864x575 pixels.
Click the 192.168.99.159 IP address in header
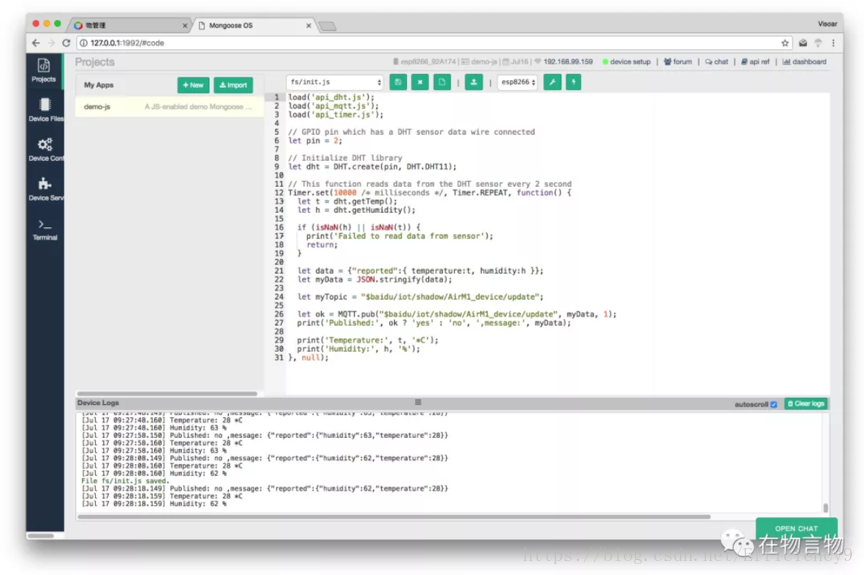tap(568, 62)
